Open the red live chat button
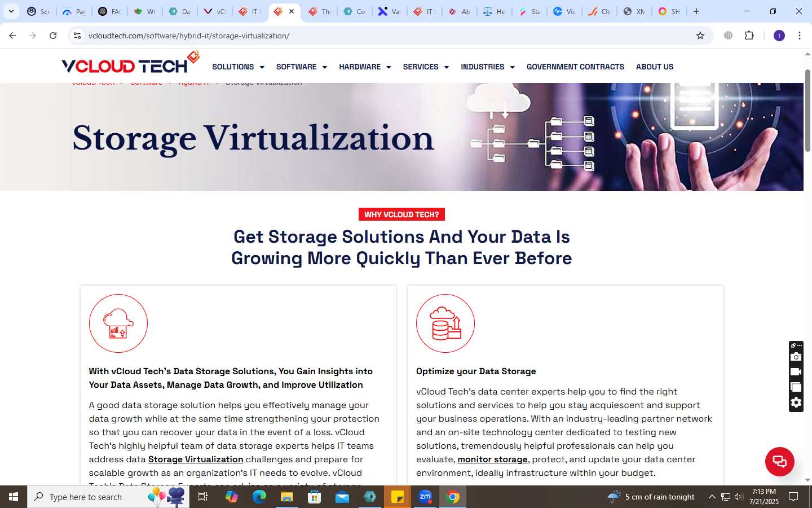 click(x=779, y=461)
